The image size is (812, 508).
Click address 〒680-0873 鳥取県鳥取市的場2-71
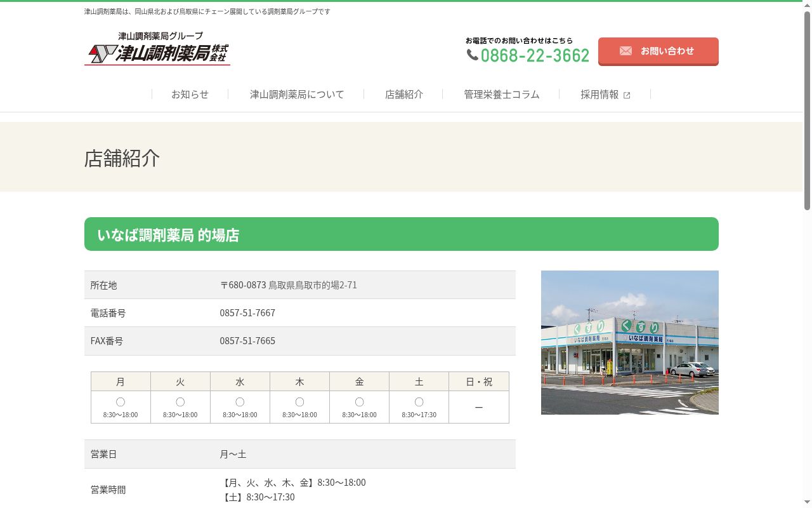pos(289,285)
